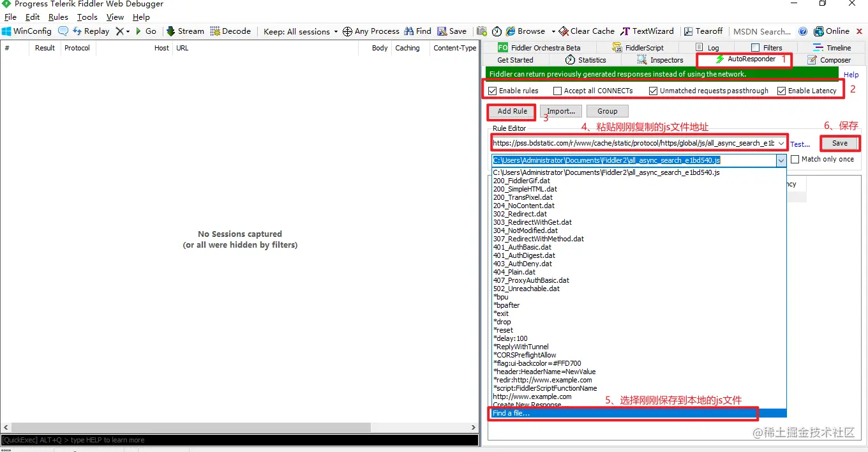Open the Statistics tab
868x452 pixels.
(x=586, y=60)
